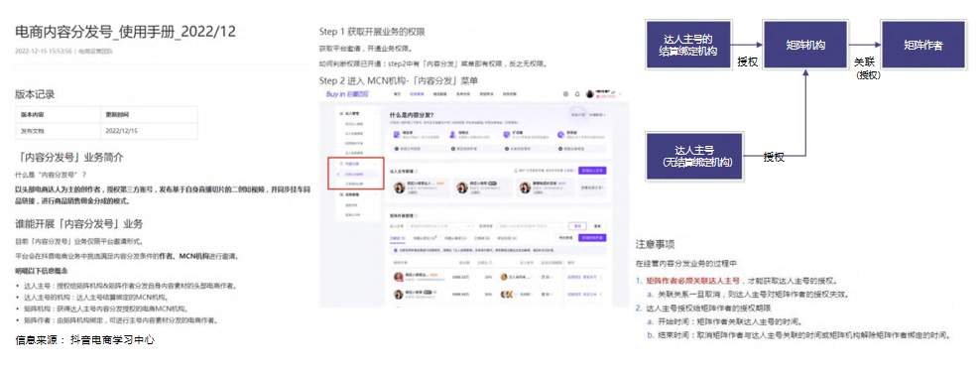The image size is (980, 372).
Task: Open the 达人主号 filter dropdown in 矩阵作者管理
Action: pyautogui.click(x=440, y=226)
